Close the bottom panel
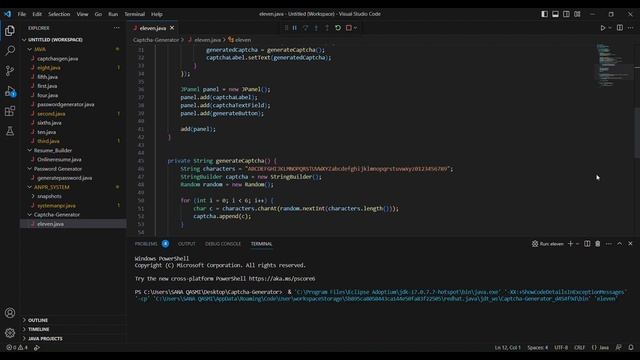 click(x=630, y=244)
